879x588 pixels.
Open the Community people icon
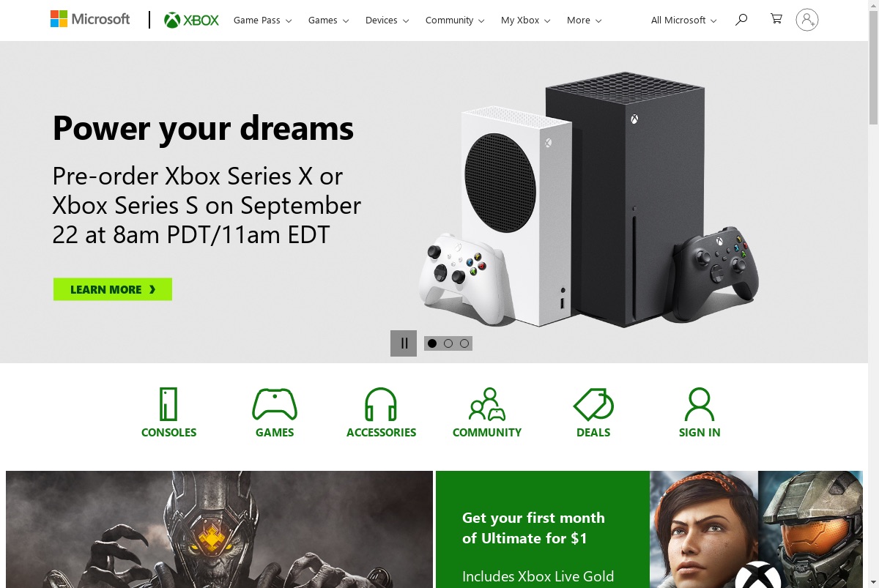coord(487,404)
